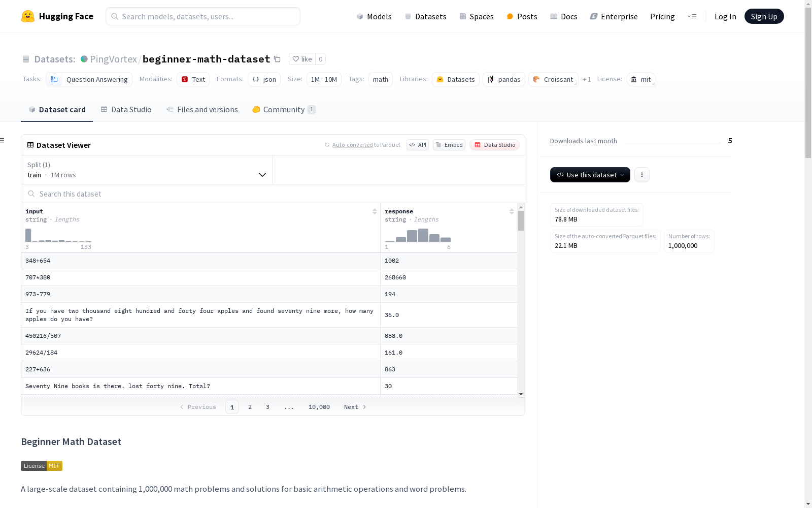Click the dataset table vertical scrollbar
Viewport: 812px width, 508px height.
(521, 221)
